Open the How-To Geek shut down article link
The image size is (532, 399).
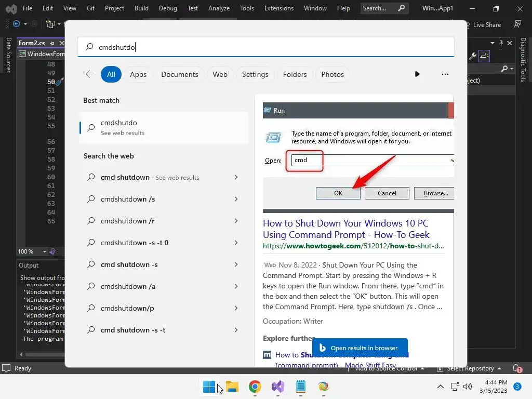pyautogui.click(x=346, y=229)
